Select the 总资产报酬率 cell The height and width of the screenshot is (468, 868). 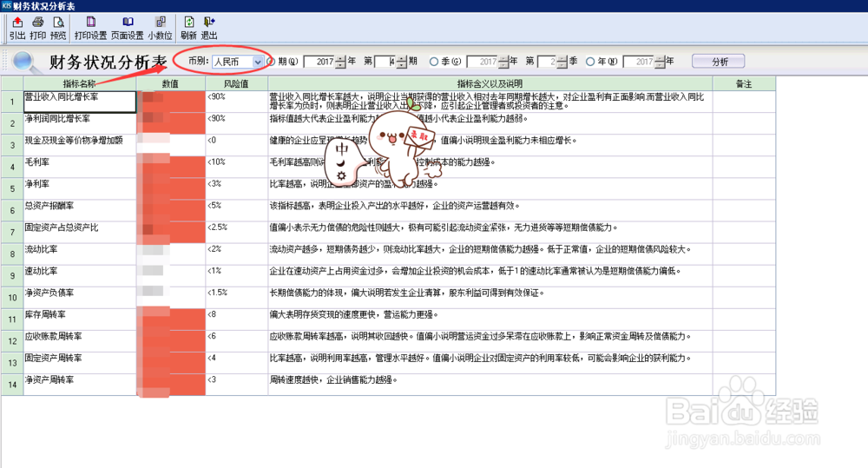[x=80, y=210]
